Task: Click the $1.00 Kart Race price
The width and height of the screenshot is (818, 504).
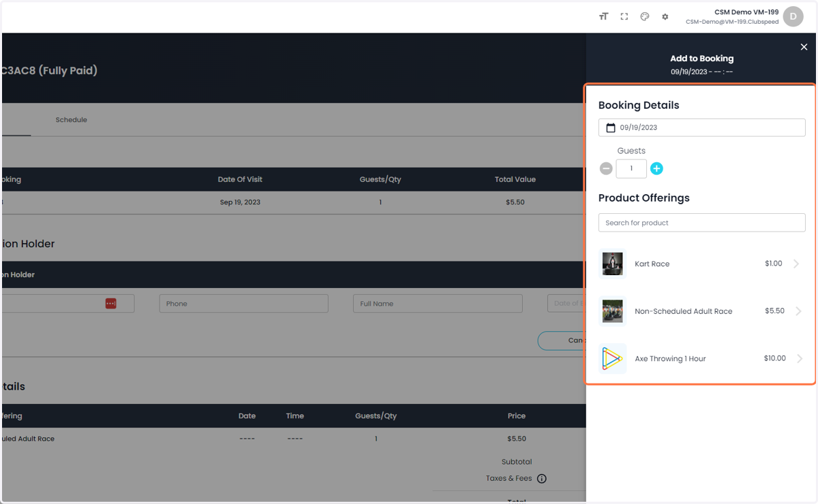Action: [x=773, y=264]
